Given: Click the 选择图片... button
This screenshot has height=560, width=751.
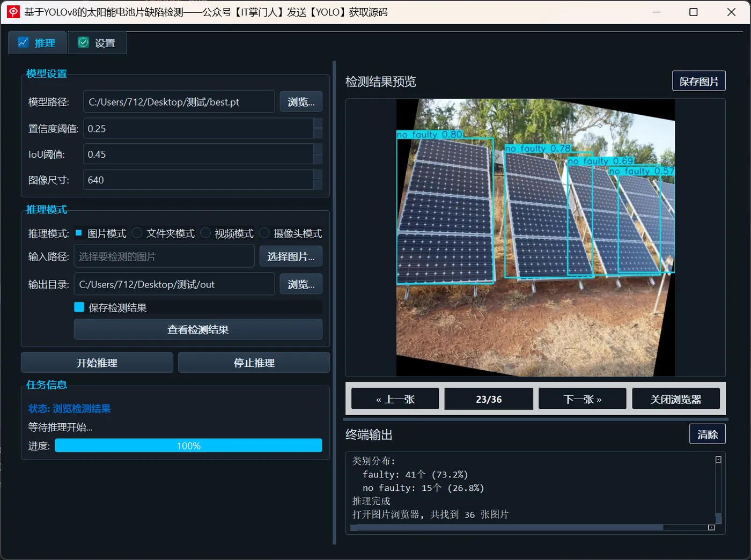Looking at the screenshot, I should [x=291, y=256].
